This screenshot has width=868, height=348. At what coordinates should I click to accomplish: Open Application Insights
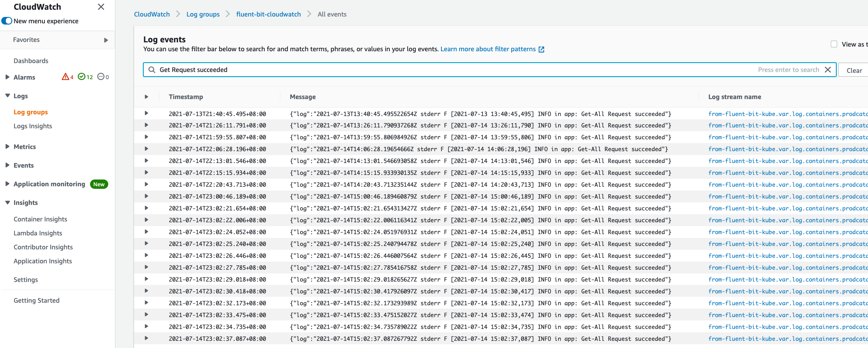(x=43, y=261)
